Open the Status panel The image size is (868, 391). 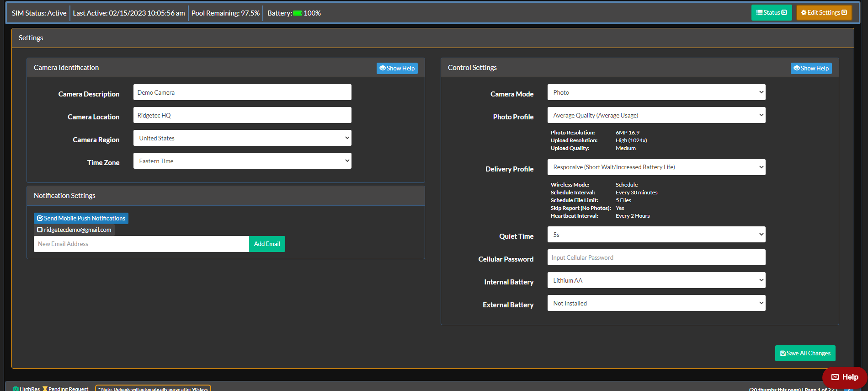[x=771, y=13]
